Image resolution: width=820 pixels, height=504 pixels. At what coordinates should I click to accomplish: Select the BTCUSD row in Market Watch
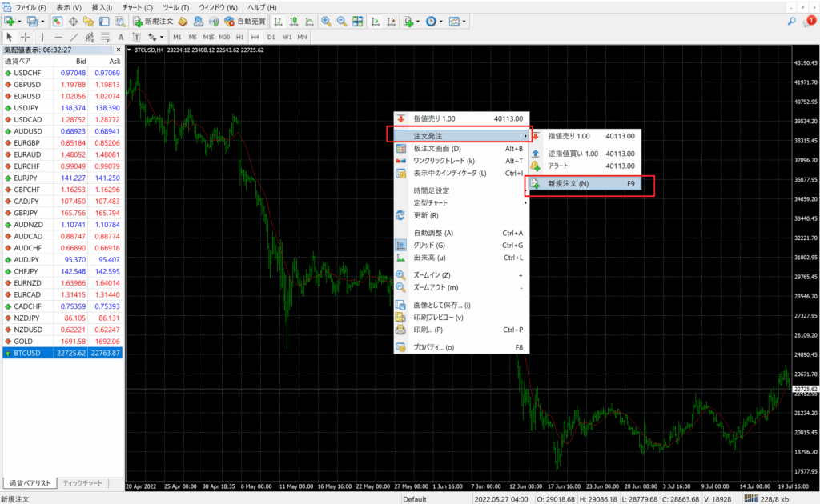point(62,353)
